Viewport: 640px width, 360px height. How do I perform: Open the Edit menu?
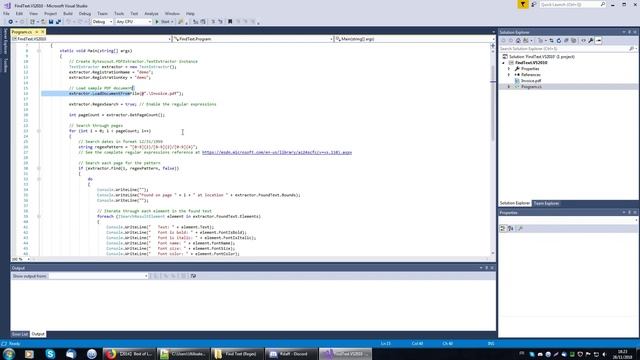(x=19, y=13)
